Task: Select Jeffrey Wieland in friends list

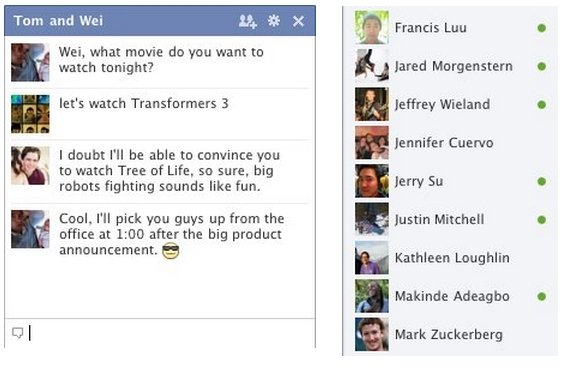Action: (x=450, y=104)
